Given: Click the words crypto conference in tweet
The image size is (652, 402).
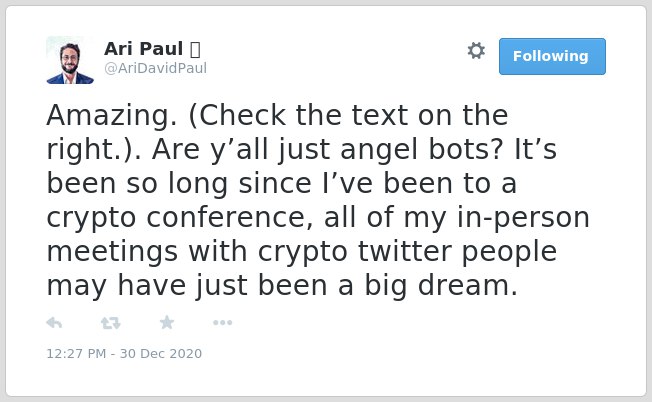Looking at the screenshot, I should (x=180, y=218).
